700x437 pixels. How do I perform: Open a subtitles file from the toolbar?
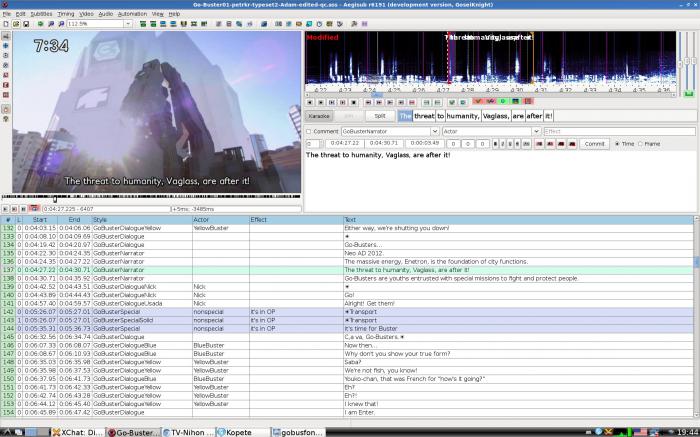(16, 24)
